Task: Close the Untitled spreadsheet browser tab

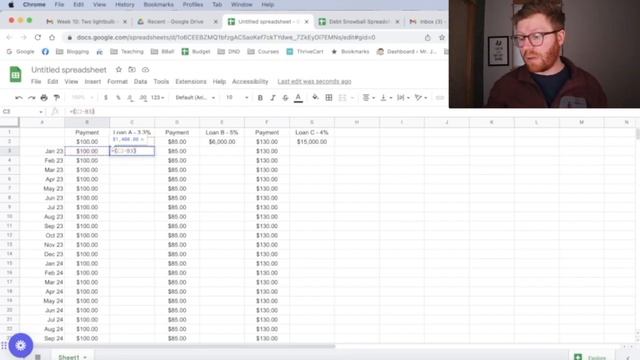Action: point(307,22)
